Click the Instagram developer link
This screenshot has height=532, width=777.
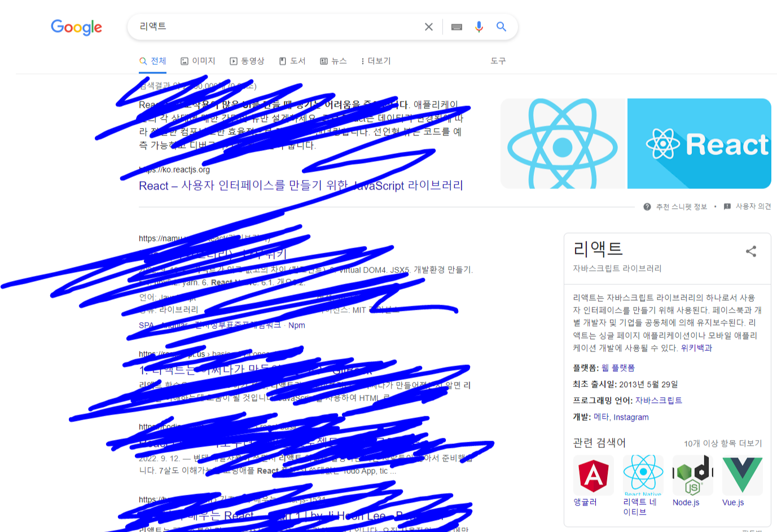[x=631, y=417]
